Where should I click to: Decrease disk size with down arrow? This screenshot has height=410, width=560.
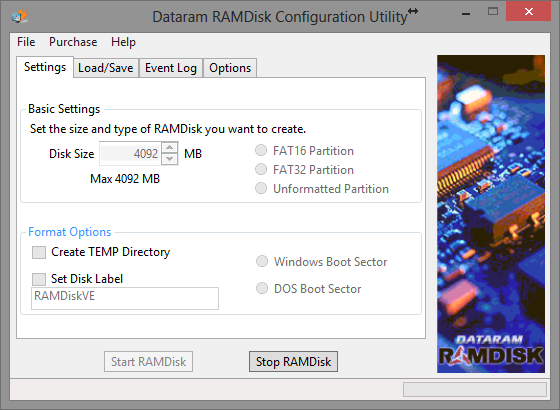pos(170,159)
